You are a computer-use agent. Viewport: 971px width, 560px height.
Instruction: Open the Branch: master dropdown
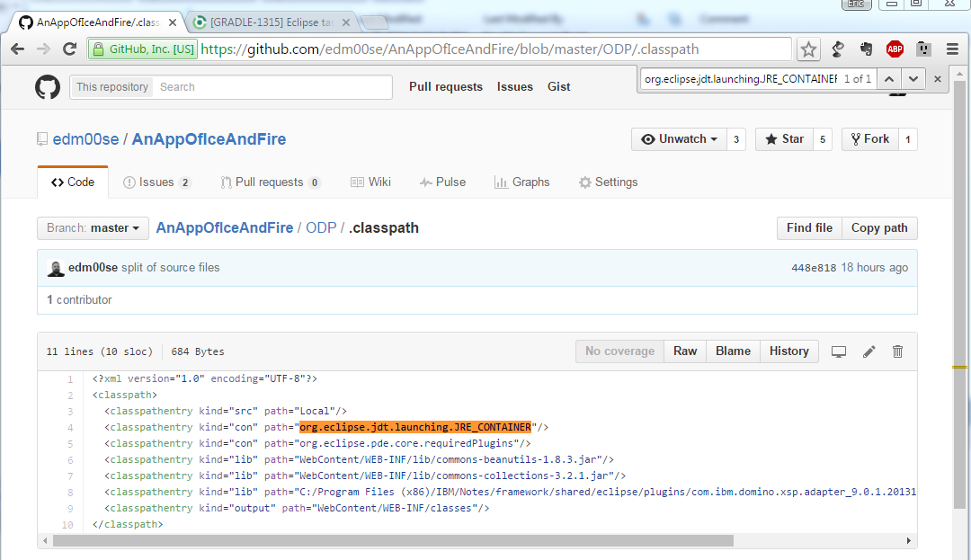(x=93, y=228)
